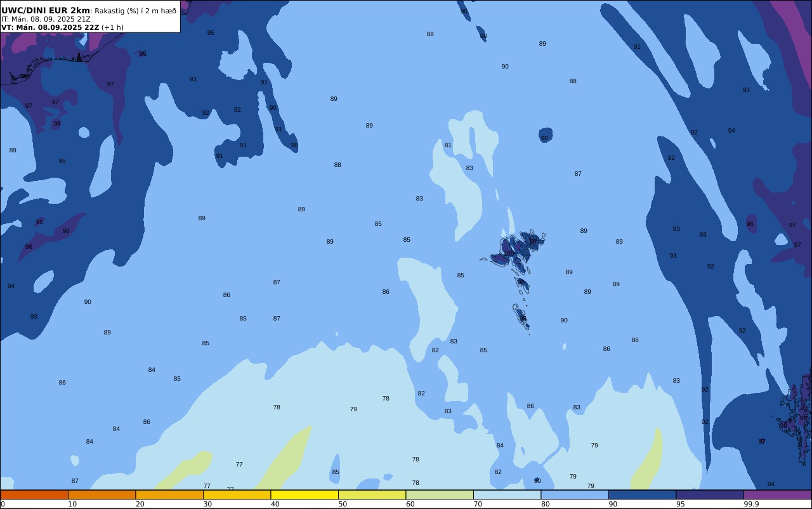The image size is (812, 509).
Task: Click the 'VT: Mán. 08.09.2025 22Z' line
Action: coord(50,27)
